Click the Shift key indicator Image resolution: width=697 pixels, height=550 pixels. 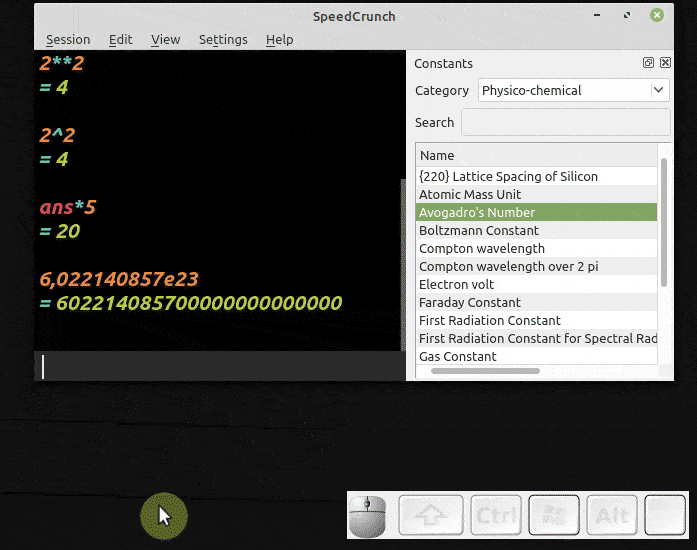pos(431,515)
